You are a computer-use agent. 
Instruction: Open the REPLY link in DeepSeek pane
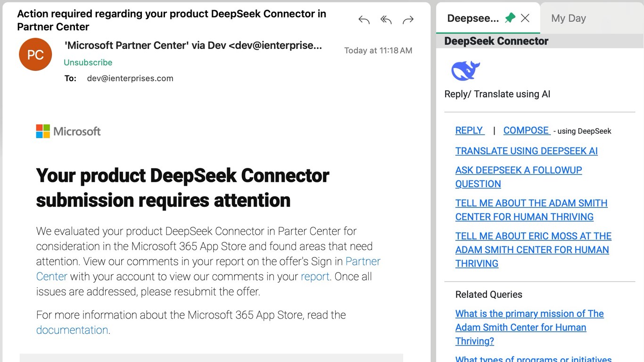(469, 131)
